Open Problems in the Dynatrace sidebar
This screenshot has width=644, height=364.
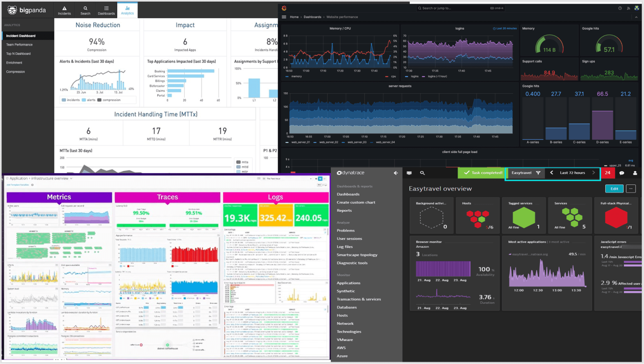coord(346,230)
